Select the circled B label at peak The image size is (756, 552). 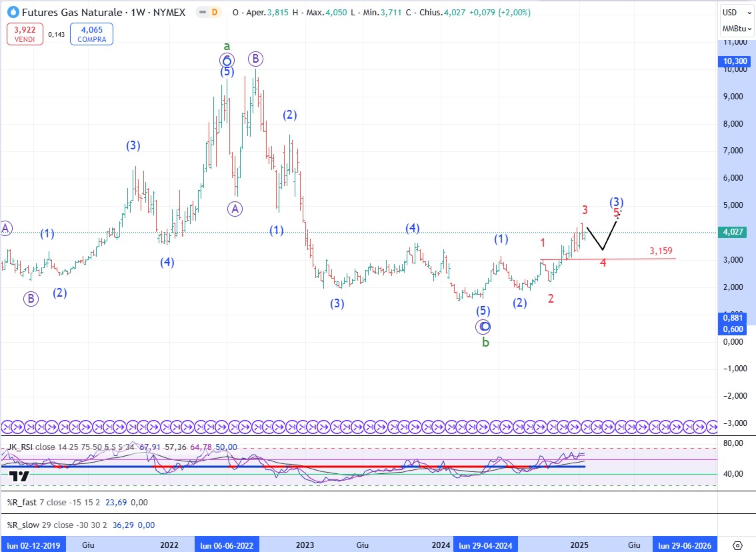coord(255,59)
